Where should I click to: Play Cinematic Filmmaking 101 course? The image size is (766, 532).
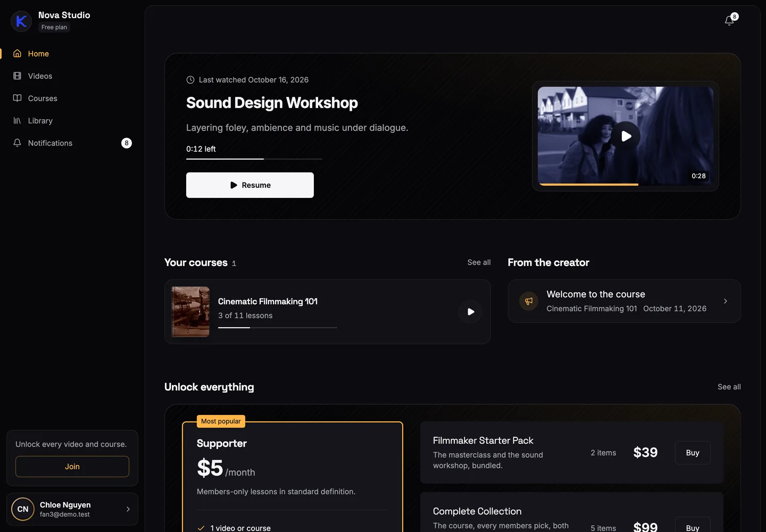tap(470, 312)
